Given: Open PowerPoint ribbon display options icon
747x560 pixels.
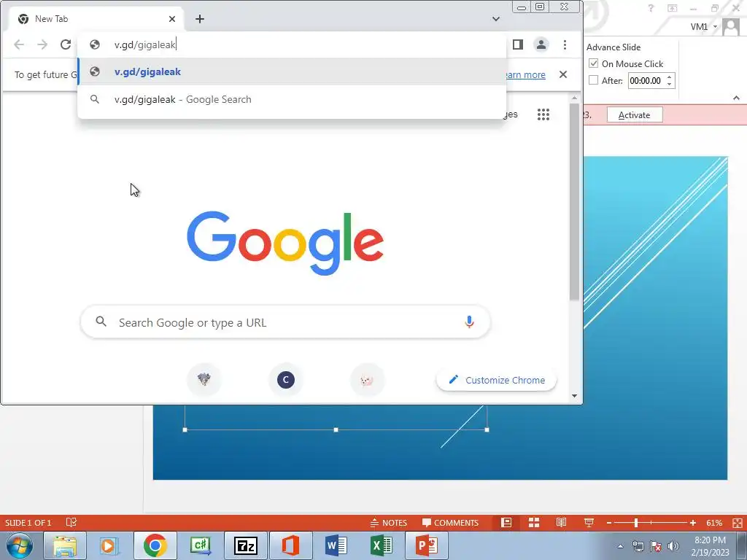Looking at the screenshot, I should pyautogui.click(x=672, y=8).
